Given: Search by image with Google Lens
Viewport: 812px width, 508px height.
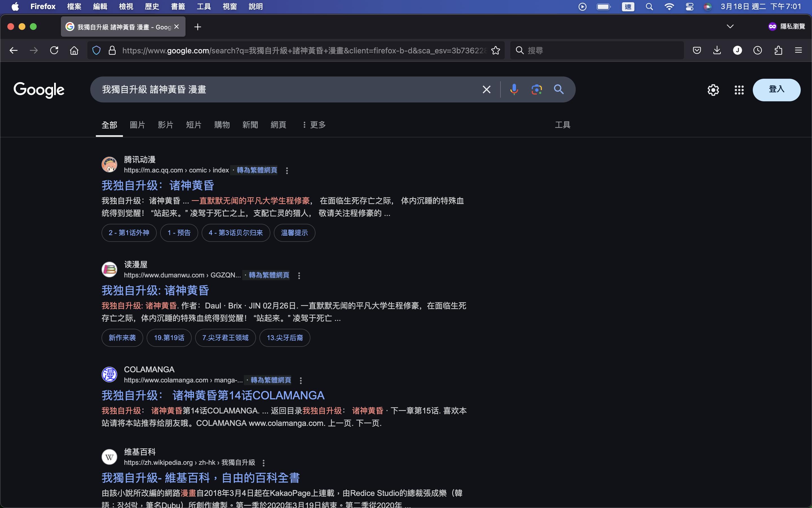Looking at the screenshot, I should 537,89.
